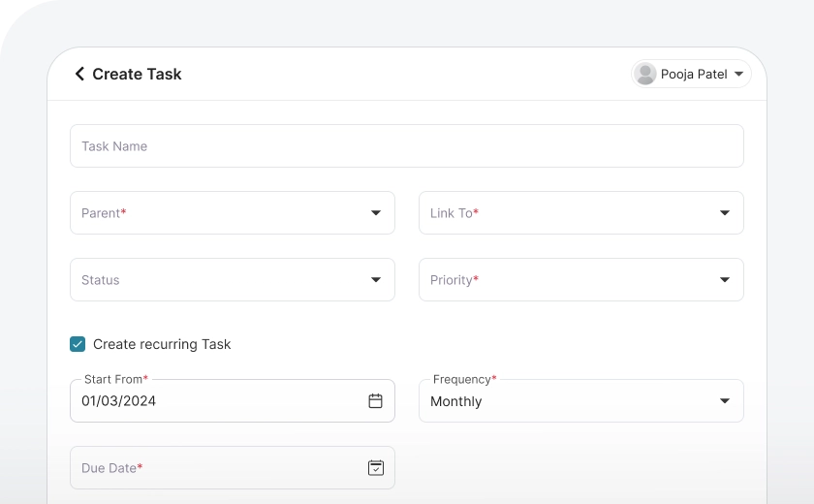
Task: Click the back arrow beside Create Task
Action: click(x=79, y=74)
